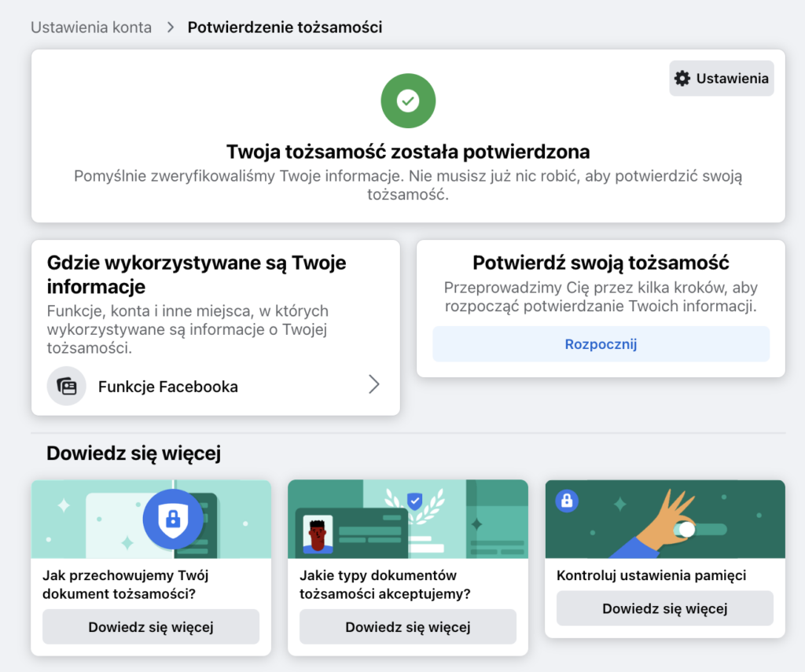The width and height of the screenshot is (805, 672).
Task: Click the blue shield checkmark badge
Action: pos(414,499)
